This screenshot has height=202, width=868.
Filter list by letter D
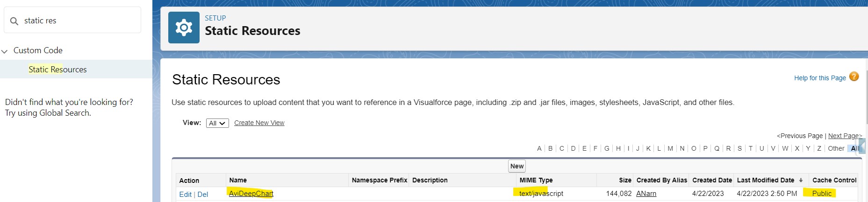(573, 148)
